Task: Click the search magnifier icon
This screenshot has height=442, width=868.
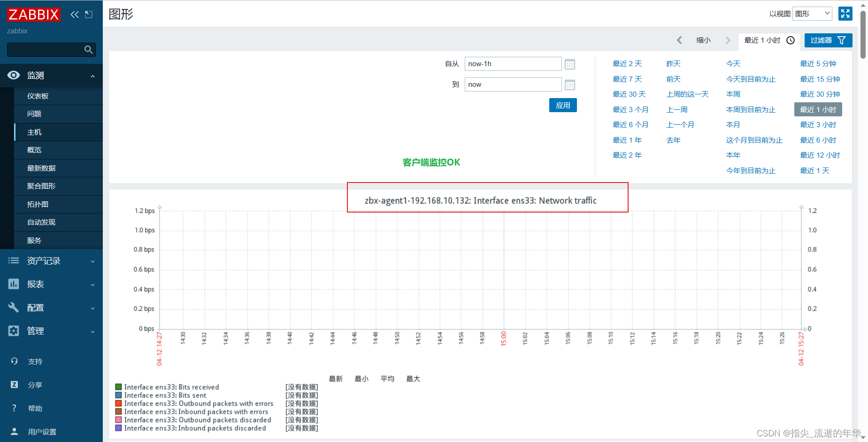Action: click(x=88, y=50)
